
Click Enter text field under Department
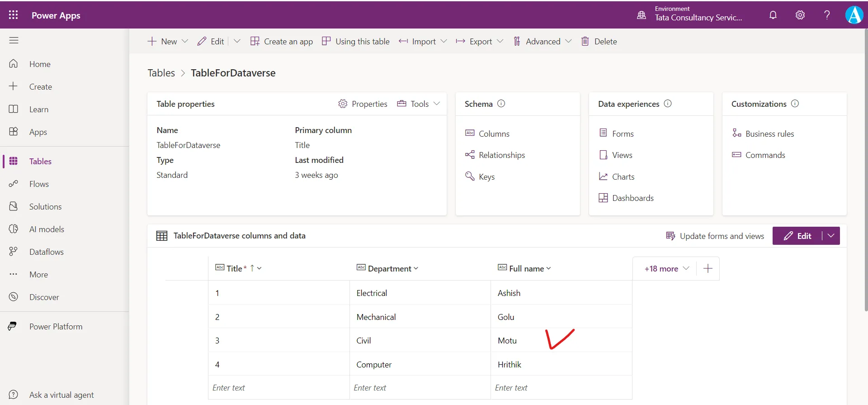coord(420,387)
